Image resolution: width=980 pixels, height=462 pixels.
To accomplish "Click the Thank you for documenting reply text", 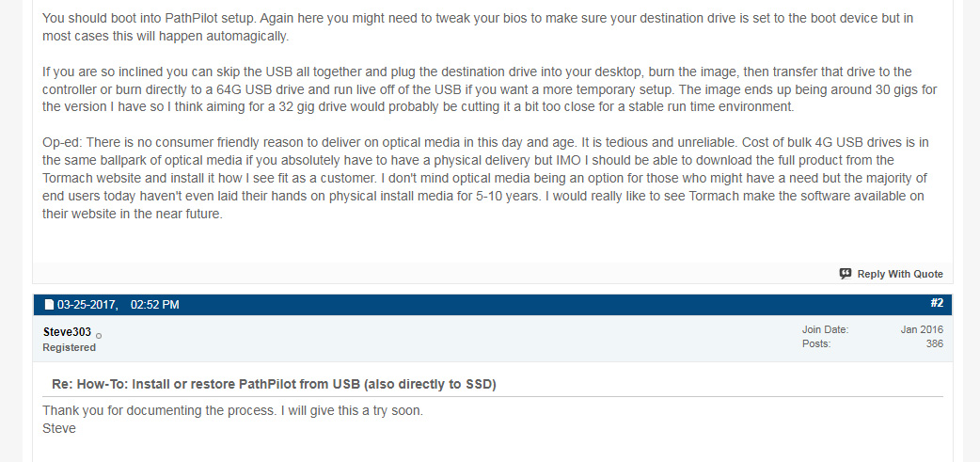I will [x=233, y=412].
